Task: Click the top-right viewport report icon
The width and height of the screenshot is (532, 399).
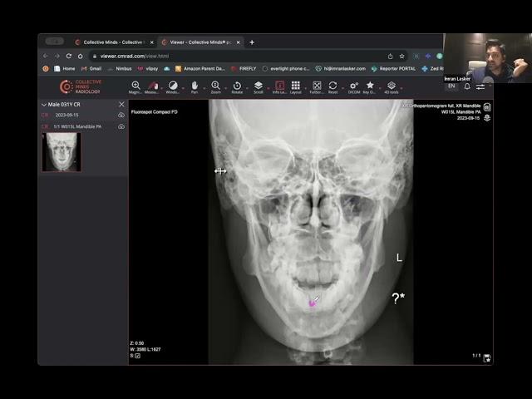Action: point(487,107)
